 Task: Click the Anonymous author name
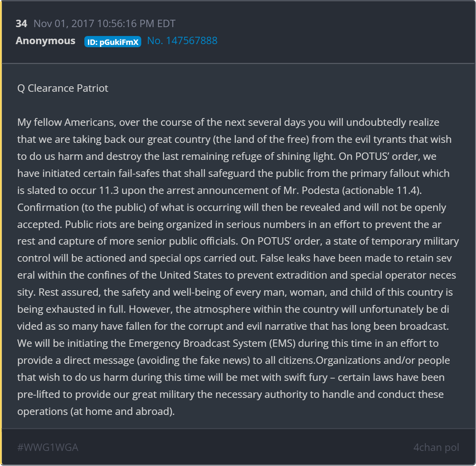[x=46, y=41]
